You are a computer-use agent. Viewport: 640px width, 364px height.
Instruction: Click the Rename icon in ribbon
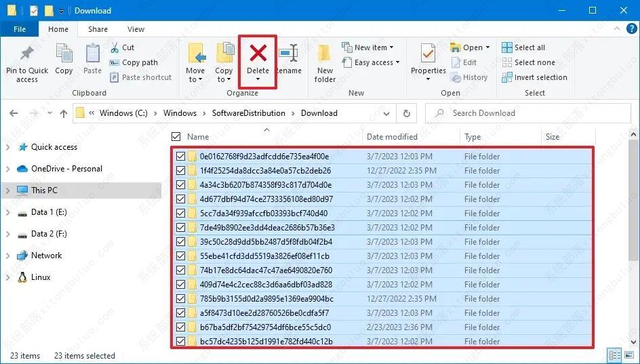click(289, 54)
